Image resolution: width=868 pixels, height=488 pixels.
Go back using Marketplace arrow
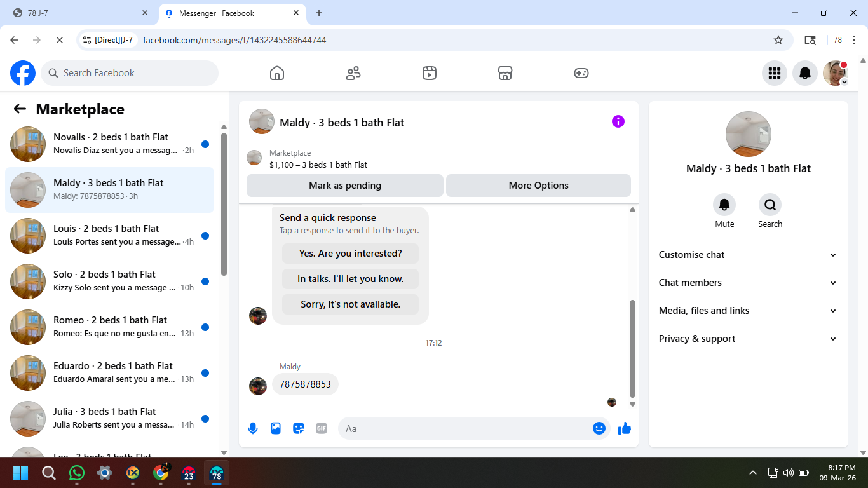point(20,109)
